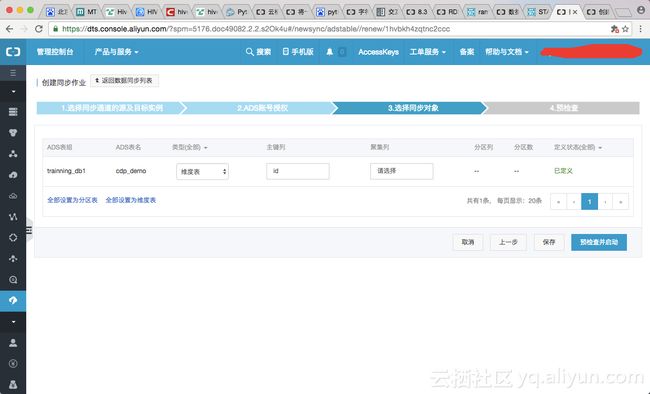Viewport: 650px width, 394px height.
Task: Expand the 产品与服务 dropdown menu
Action: click(116, 52)
